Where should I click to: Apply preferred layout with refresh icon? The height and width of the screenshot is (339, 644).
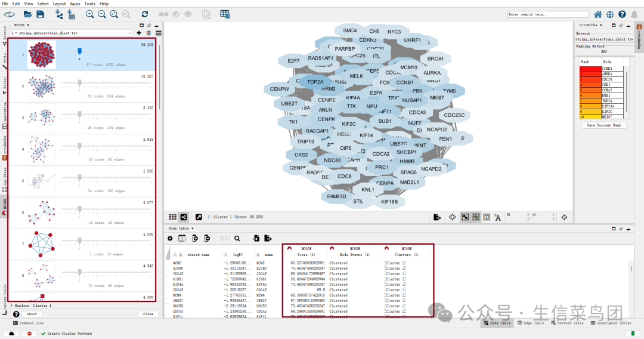coord(144,14)
